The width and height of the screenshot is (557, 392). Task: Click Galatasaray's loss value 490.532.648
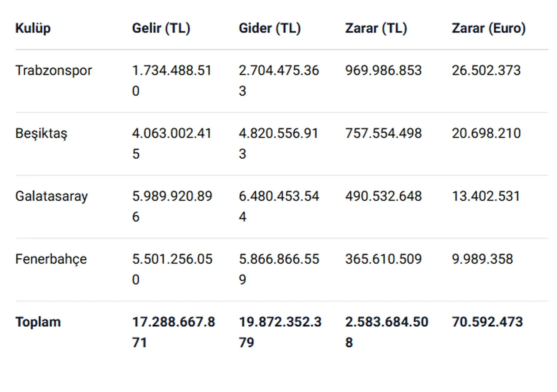click(x=383, y=196)
